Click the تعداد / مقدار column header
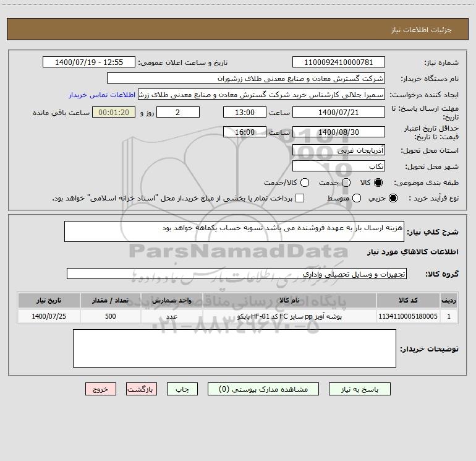The height and width of the screenshot is (461, 476). coord(110,300)
